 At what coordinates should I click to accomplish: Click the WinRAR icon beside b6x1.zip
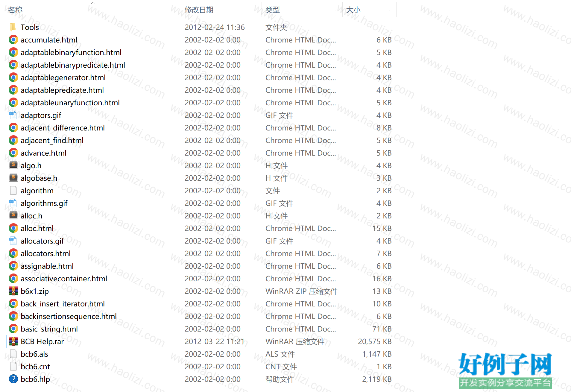coord(13,291)
